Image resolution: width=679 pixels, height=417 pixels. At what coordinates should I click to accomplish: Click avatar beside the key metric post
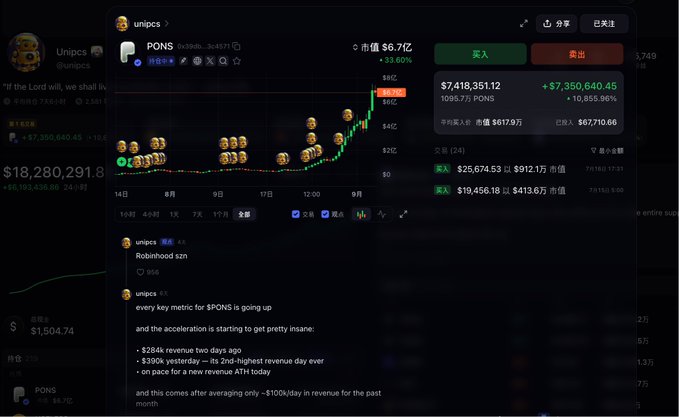126,294
